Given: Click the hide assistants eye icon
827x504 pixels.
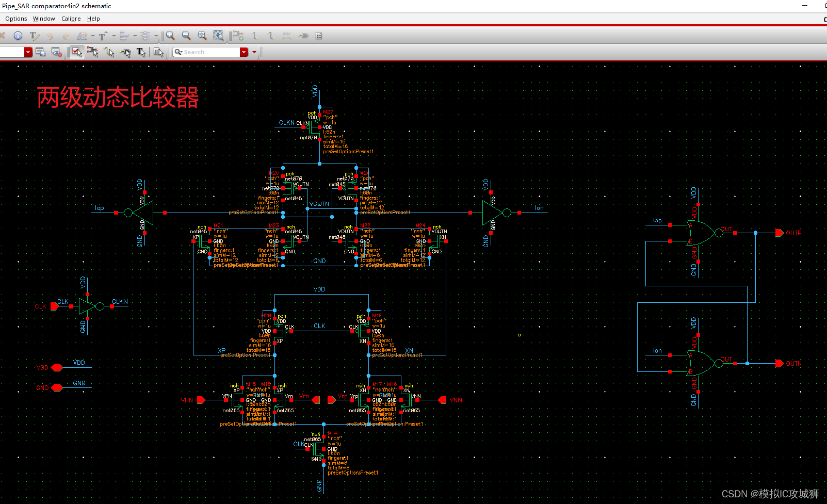Looking at the screenshot, I should click(57, 52).
